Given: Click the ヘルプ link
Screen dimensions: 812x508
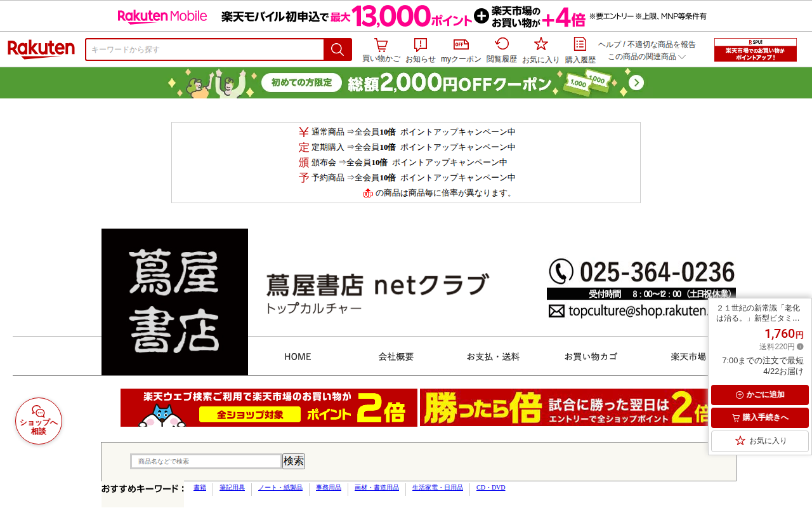Looking at the screenshot, I should (610, 44).
